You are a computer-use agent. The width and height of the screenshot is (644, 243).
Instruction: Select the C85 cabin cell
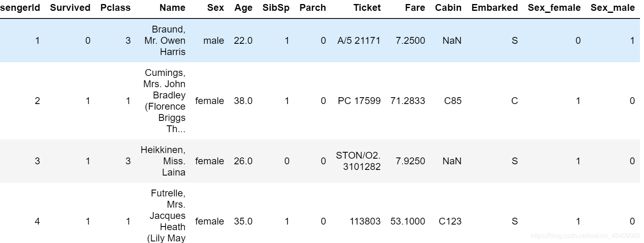(453, 101)
